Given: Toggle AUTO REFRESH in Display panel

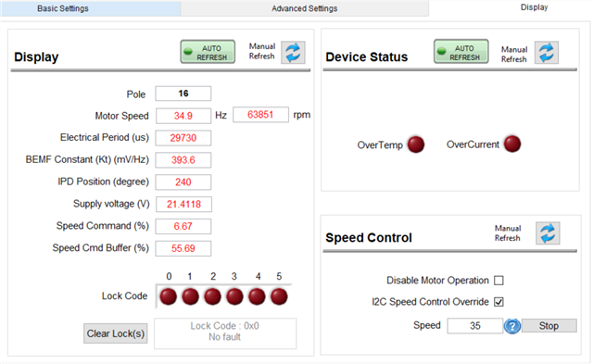Looking at the screenshot, I should click(x=208, y=52).
